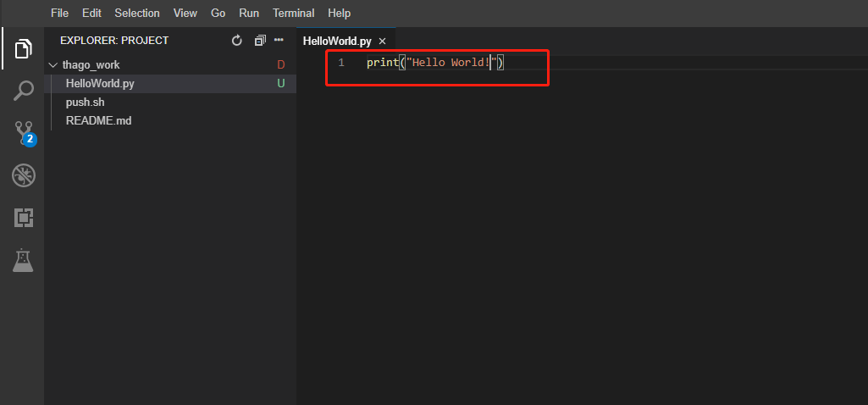Open the Extensions view icon

click(23, 218)
